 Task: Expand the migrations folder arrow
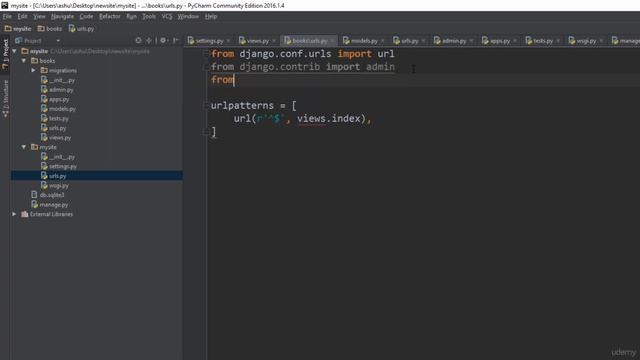point(34,70)
